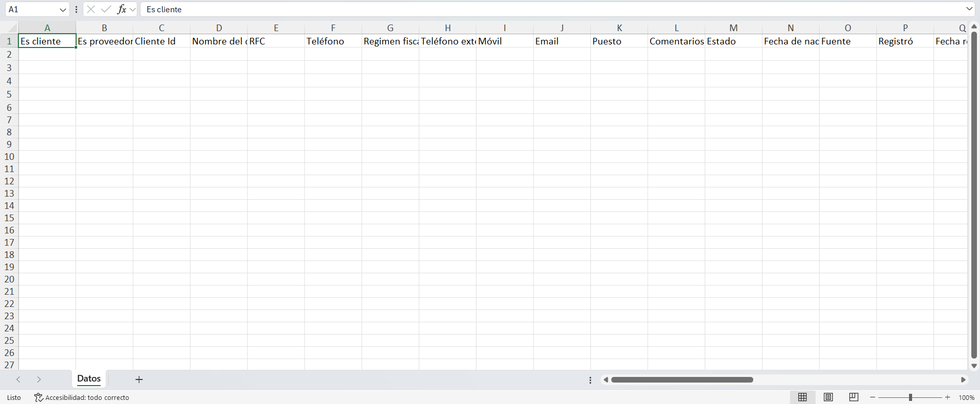This screenshot has width=980, height=404.
Task: Click the Insert Function fx icon
Action: pos(122,9)
